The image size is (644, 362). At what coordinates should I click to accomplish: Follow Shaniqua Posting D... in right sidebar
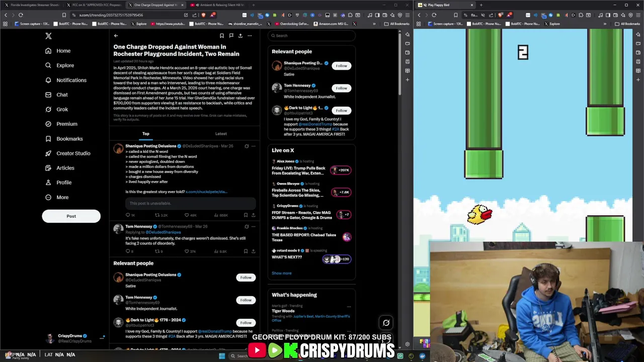click(341, 66)
